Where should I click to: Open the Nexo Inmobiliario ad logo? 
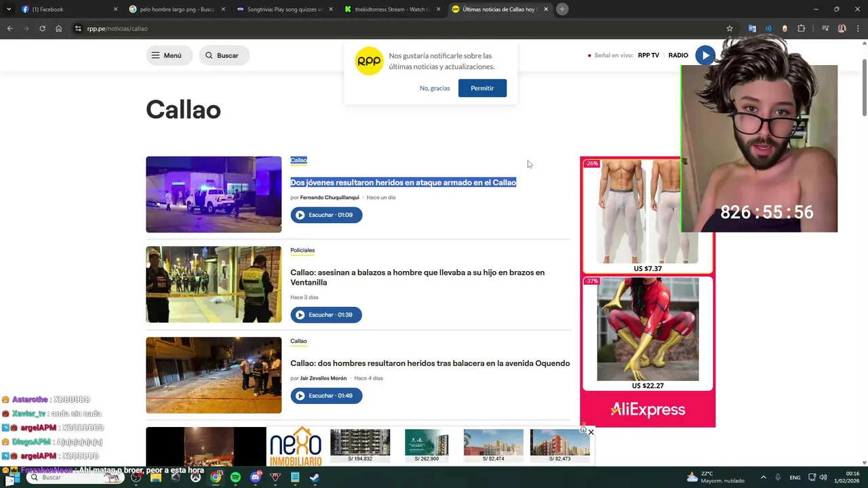coord(296,447)
